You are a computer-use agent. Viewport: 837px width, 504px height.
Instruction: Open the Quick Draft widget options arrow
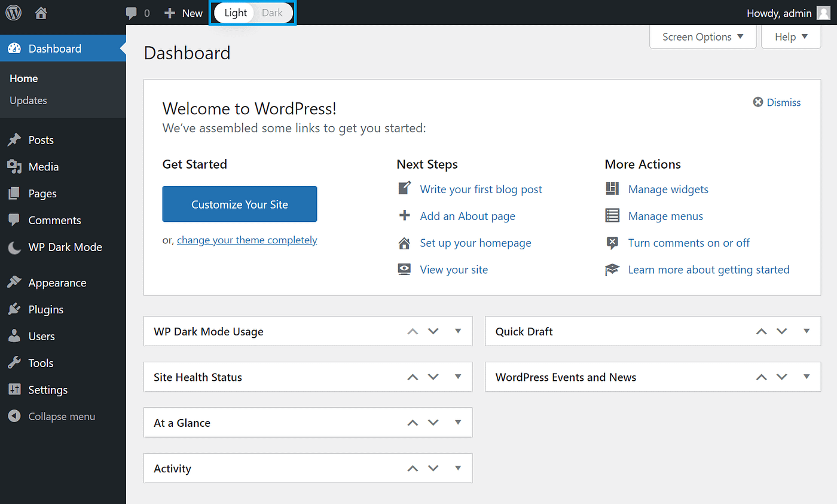[806, 331]
